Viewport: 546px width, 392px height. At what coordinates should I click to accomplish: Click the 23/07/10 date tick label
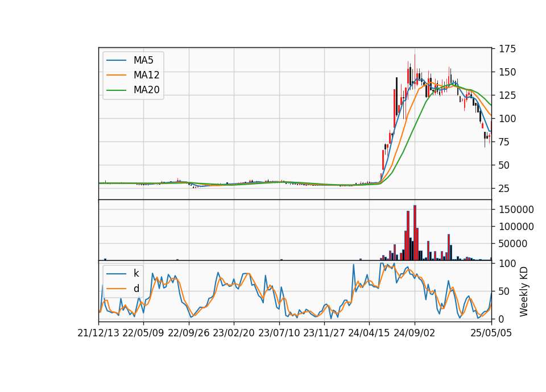[279, 333]
